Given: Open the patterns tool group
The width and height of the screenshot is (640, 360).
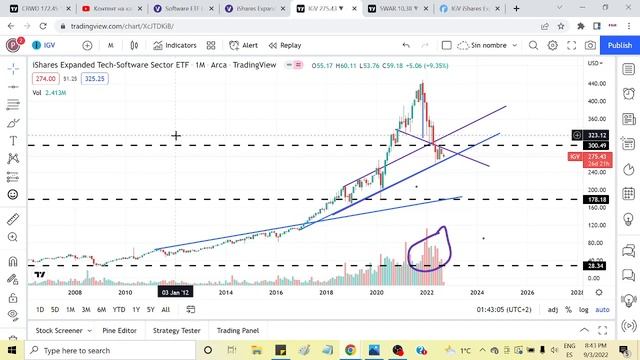Looking at the screenshot, I should 13,158.
